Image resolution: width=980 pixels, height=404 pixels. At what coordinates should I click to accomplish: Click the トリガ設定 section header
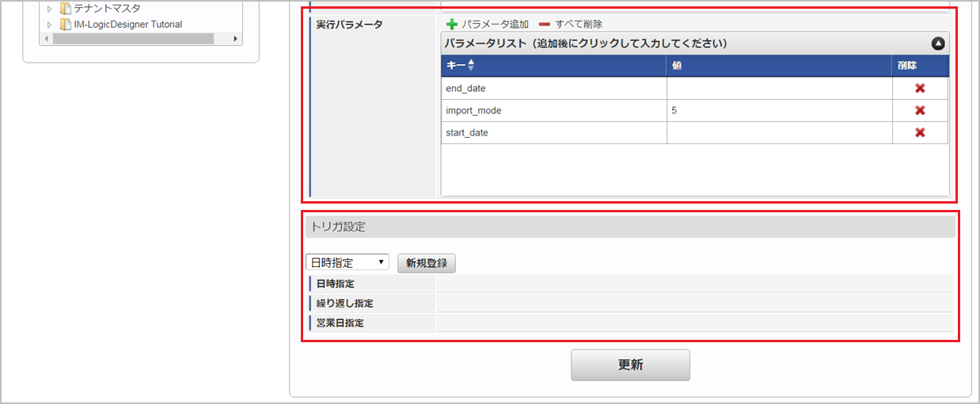pos(630,227)
